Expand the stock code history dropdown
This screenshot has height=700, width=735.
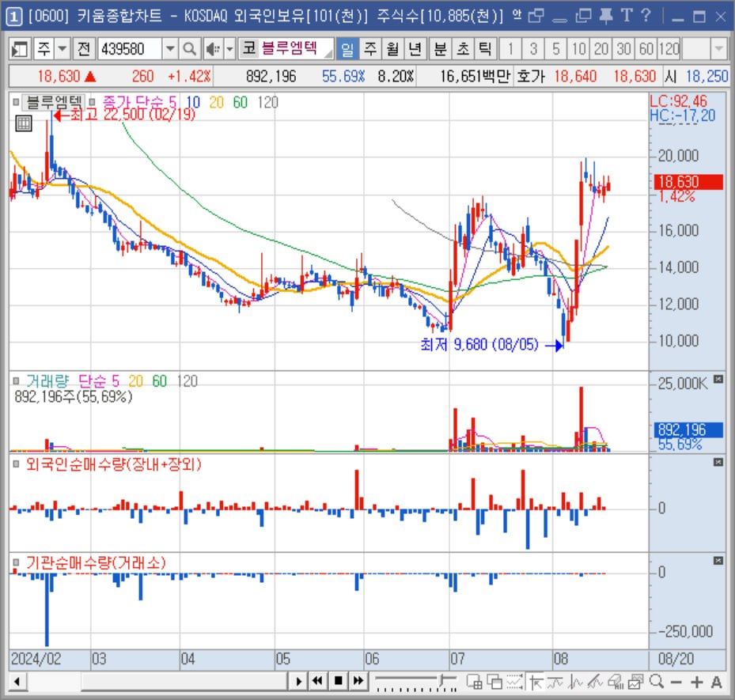(x=169, y=49)
